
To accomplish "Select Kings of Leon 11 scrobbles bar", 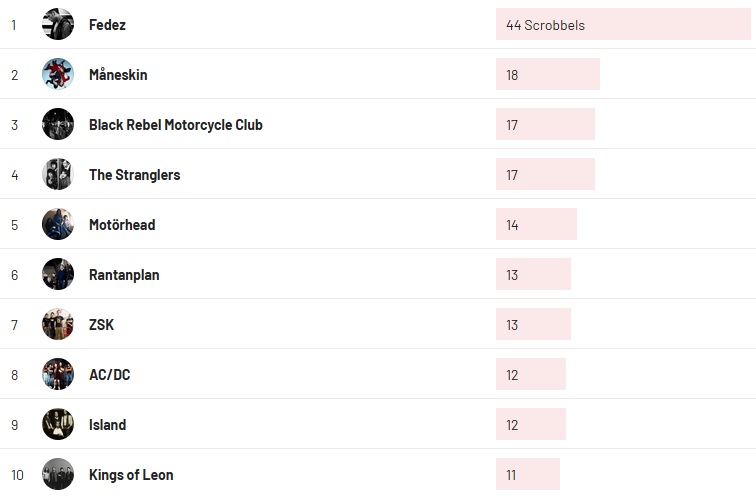I will pos(527,474).
